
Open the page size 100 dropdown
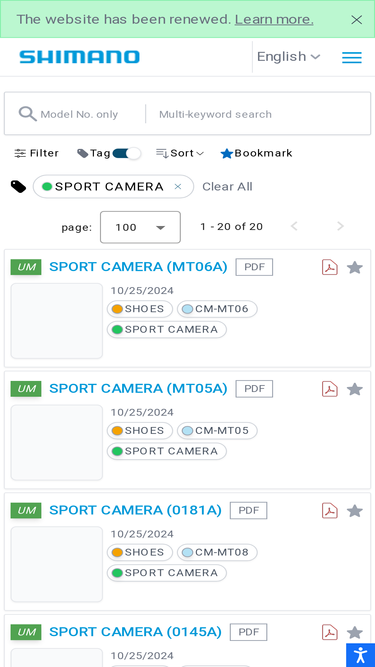point(140,227)
